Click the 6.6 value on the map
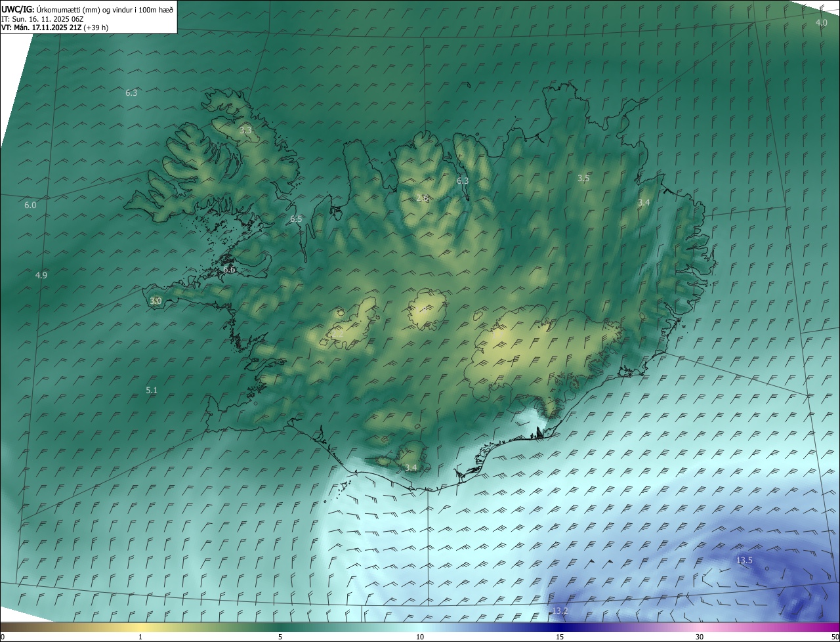The height and width of the screenshot is (642, 840). pyautogui.click(x=229, y=269)
